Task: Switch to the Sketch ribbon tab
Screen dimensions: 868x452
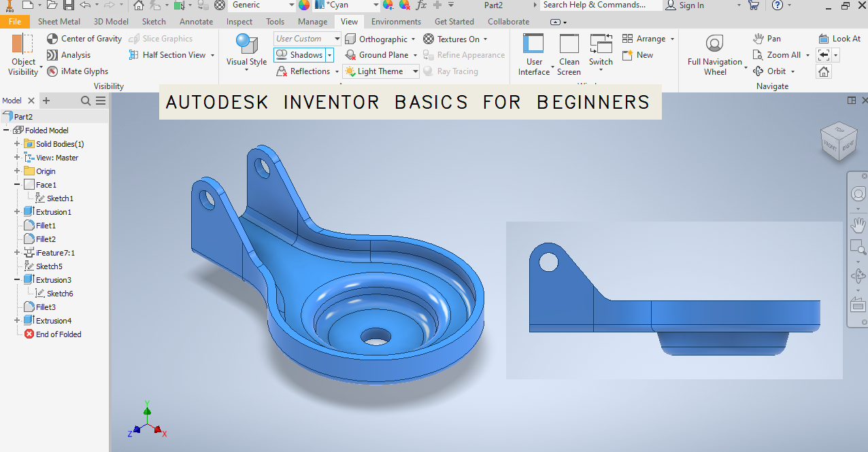Action: (x=154, y=22)
